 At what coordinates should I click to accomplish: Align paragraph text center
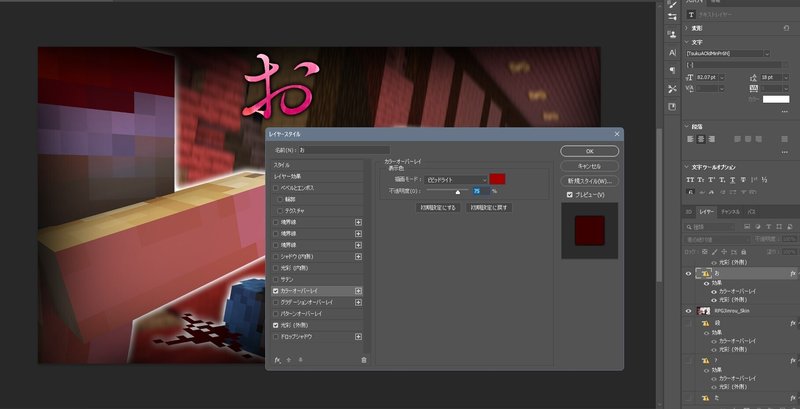[x=701, y=139]
